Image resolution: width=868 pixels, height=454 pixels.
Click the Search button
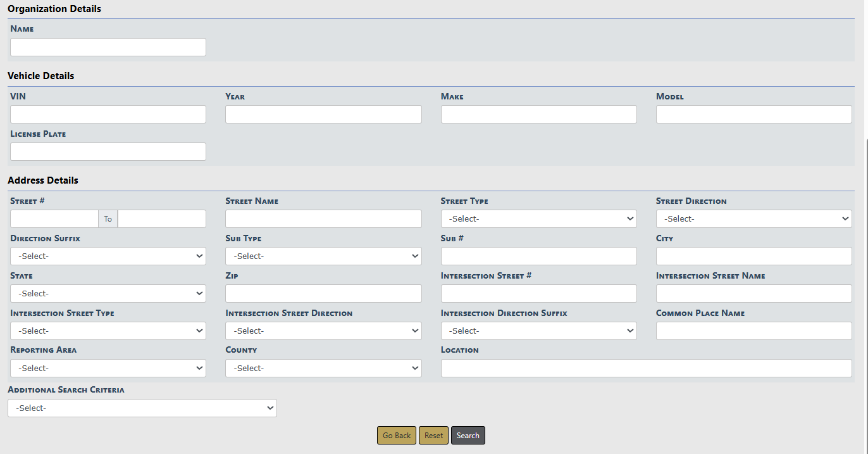[x=468, y=436]
